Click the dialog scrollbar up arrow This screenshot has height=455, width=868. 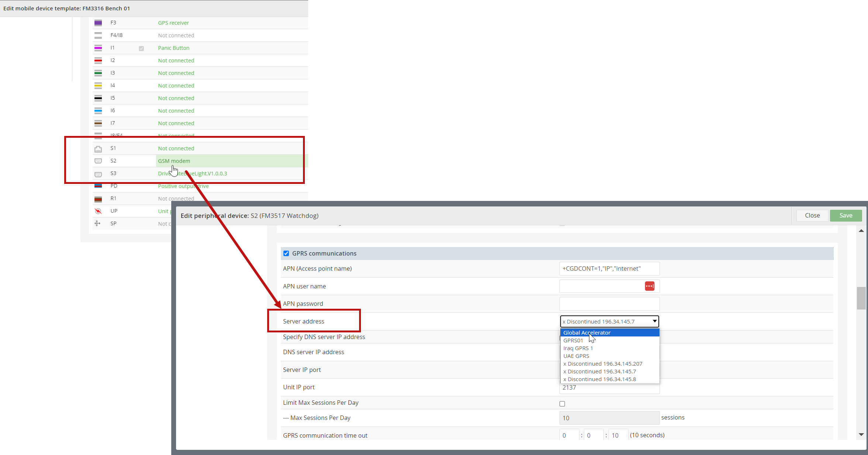click(861, 231)
